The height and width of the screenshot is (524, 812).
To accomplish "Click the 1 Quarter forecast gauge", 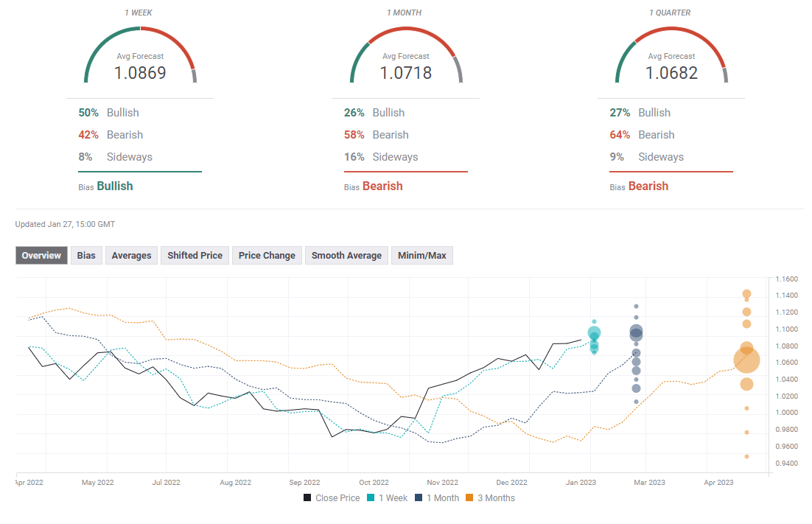I will click(x=671, y=59).
